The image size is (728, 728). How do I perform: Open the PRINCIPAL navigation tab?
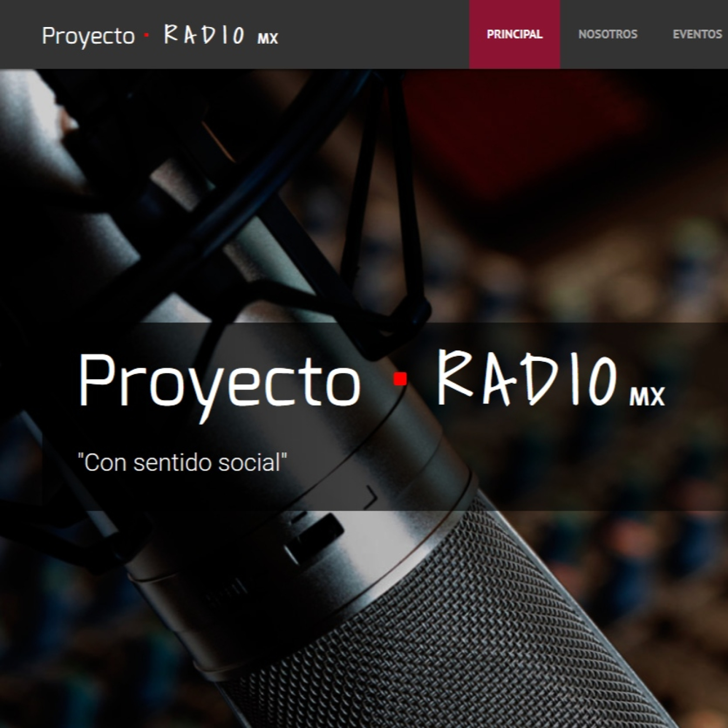(x=514, y=34)
